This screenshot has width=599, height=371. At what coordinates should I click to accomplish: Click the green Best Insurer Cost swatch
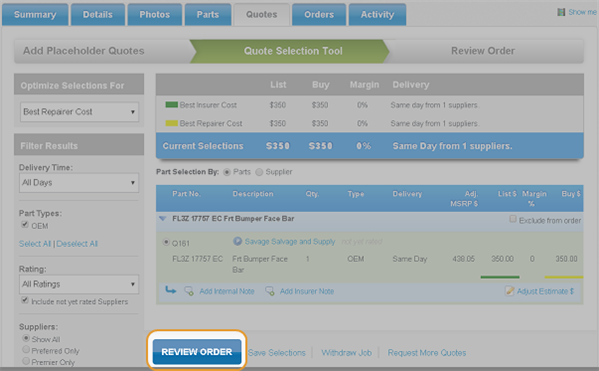click(x=172, y=105)
